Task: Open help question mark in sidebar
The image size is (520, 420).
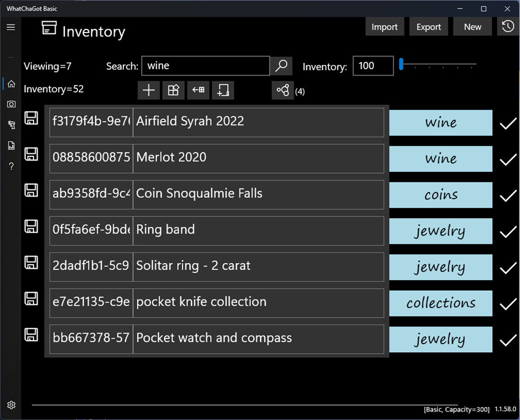Action: tap(11, 166)
